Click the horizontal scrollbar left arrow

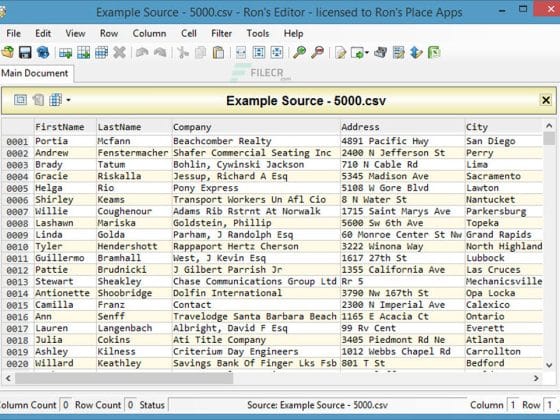coord(8,378)
